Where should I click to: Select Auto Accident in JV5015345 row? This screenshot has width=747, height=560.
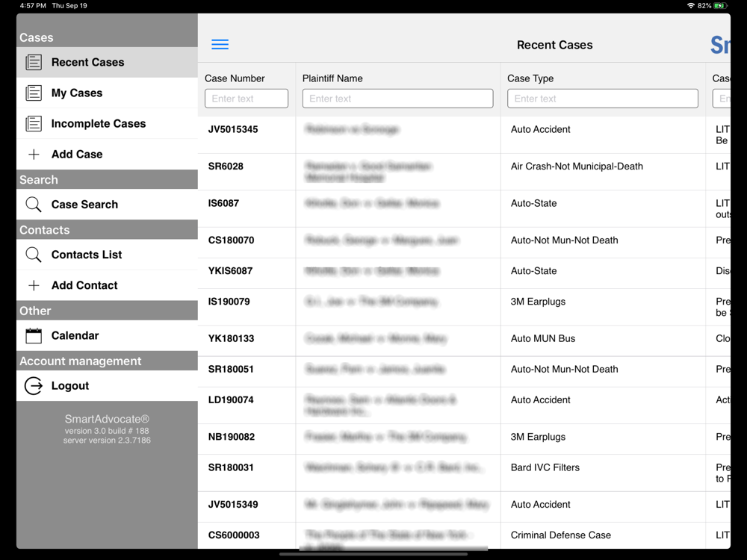[x=540, y=129]
